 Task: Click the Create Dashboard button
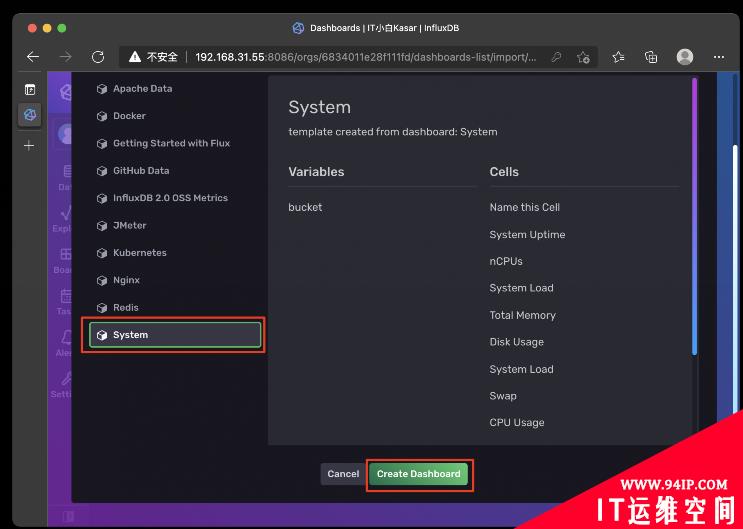coord(418,474)
